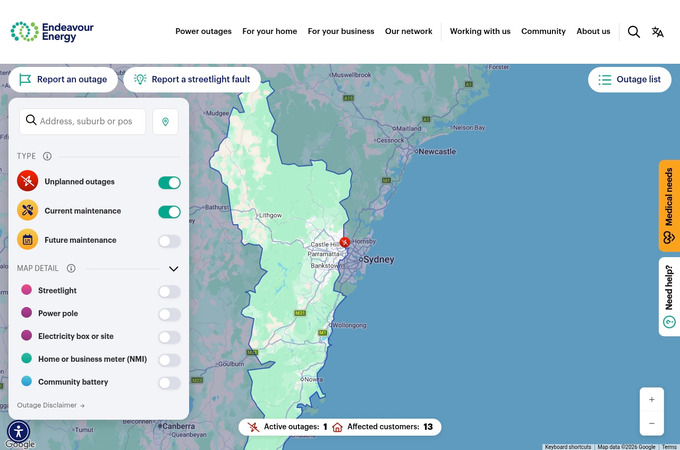The width and height of the screenshot is (680, 450).
Task: Follow the Outage Disclaimer link
Action: pyautogui.click(x=51, y=405)
